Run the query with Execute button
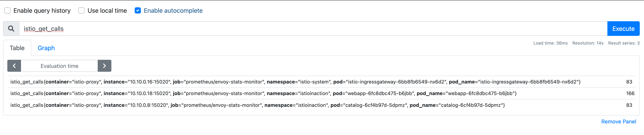The image size is (644, 135). click(x=623, y=29)
